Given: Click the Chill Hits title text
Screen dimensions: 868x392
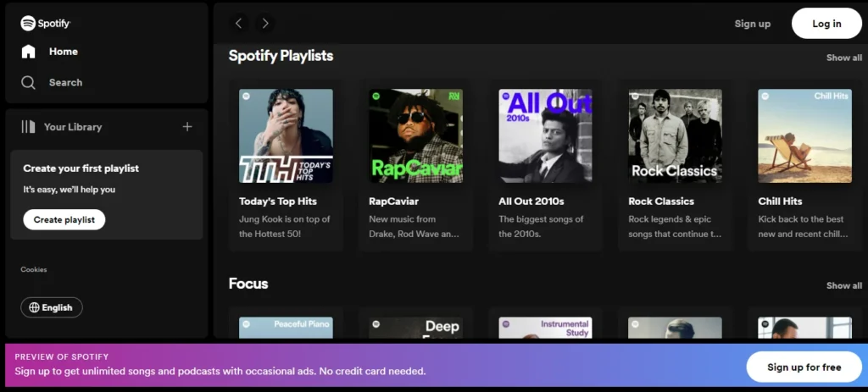Looking at the screenshot, I should tap(780, 202).
